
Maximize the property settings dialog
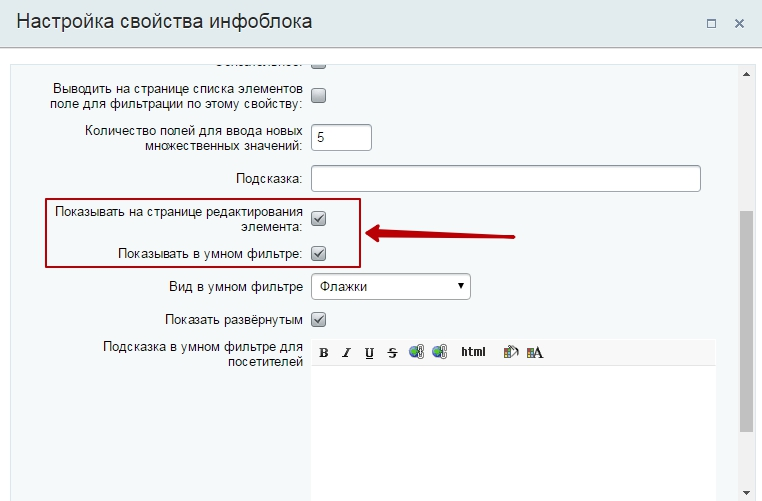pyautogui.click(x=711, y=22)
